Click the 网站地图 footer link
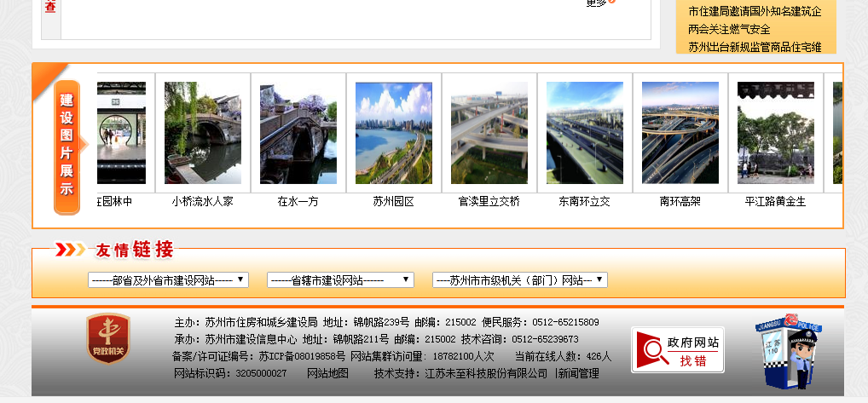Screen dimensions: 868x403 point(327,373)
